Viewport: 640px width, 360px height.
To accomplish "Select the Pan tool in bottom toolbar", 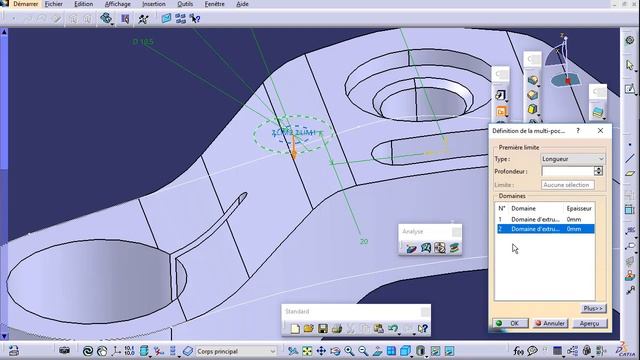I will click(x=321, y=351).
